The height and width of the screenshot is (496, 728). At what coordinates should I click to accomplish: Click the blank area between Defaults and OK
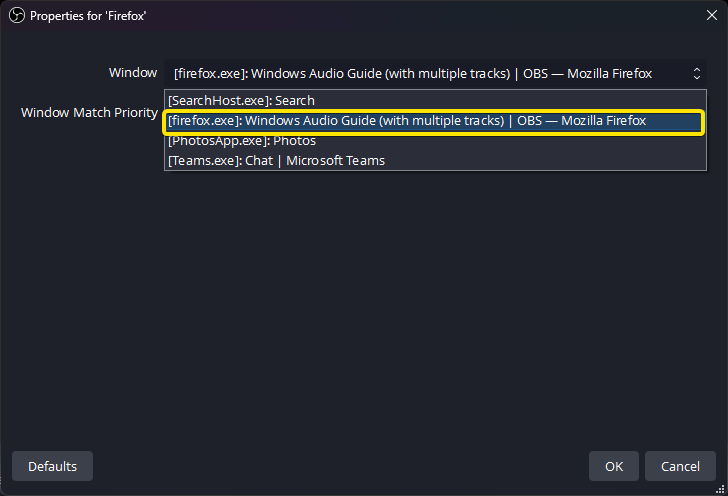[x=340, y=466]
